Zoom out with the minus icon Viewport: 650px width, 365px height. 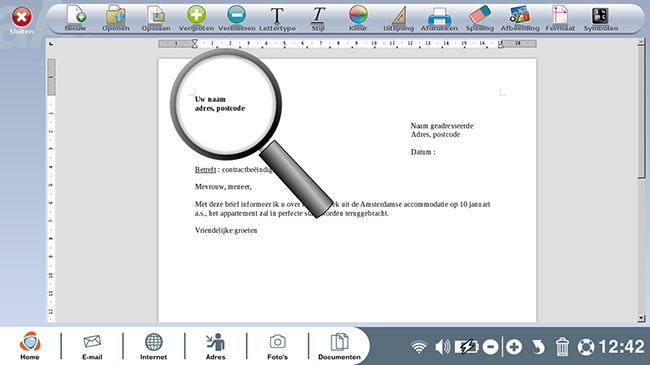[x=490, y=347]
